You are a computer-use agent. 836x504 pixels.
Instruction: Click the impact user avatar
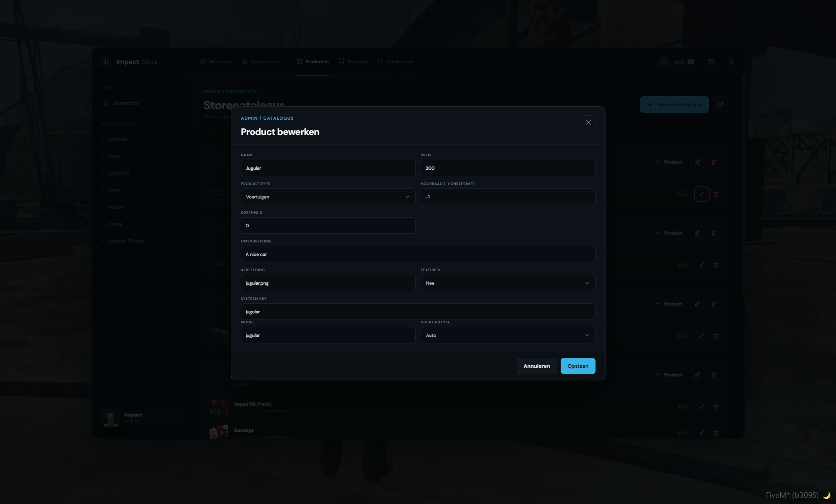click(x=110, y=418)
